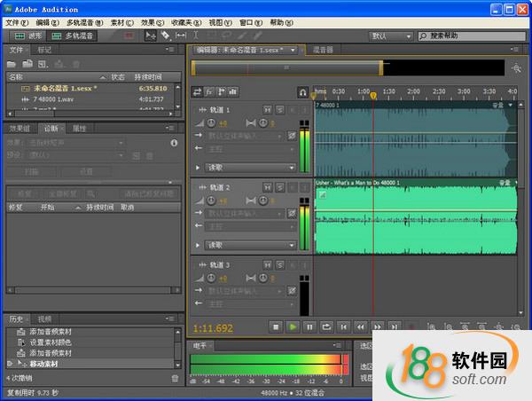The width and height of the screenshot is (532, 401).
Task: Mute track 2 with M button
Action: point(268,188)
